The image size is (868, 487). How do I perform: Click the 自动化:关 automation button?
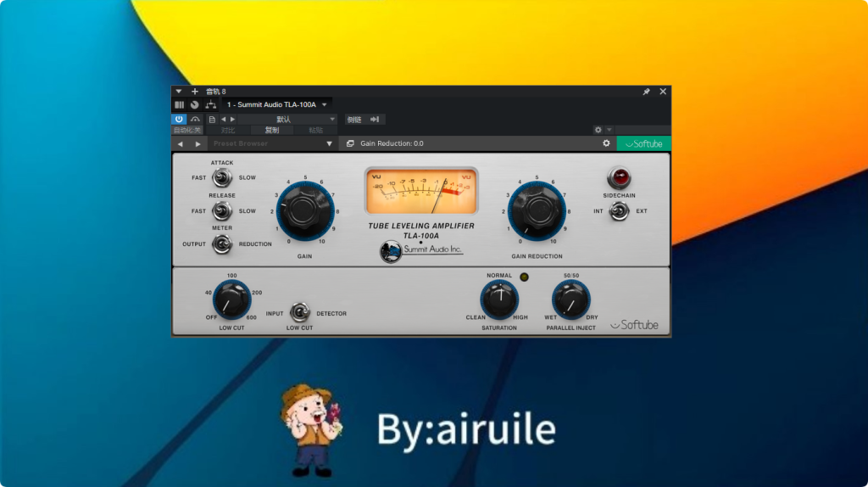click(x=187, y=130)
